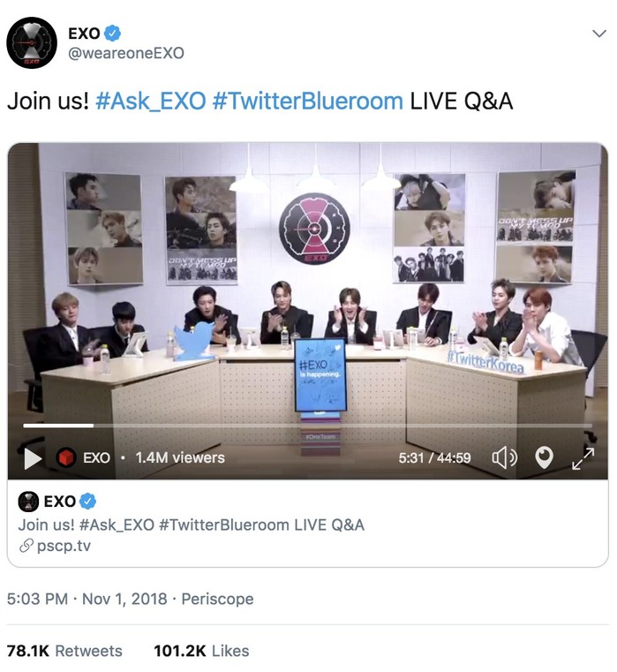Open the #TwitterBlueroom hashtag

click(308, 102)
